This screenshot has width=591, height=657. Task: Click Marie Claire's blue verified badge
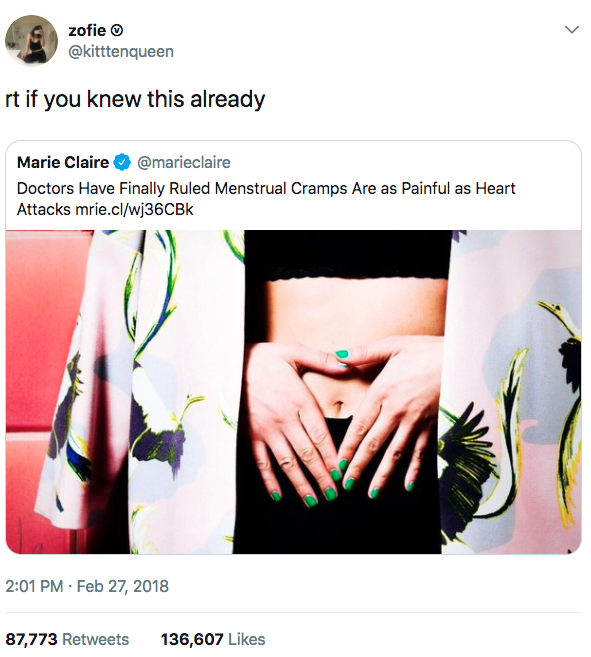coord(122,162)
